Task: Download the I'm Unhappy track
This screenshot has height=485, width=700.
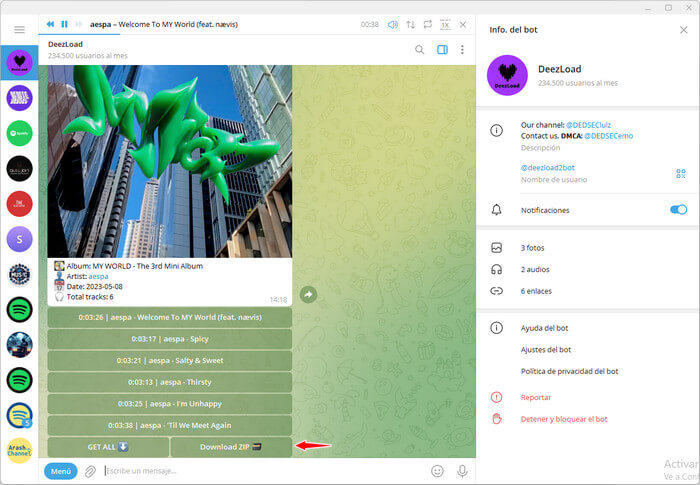Action: (x=170, y=404)
